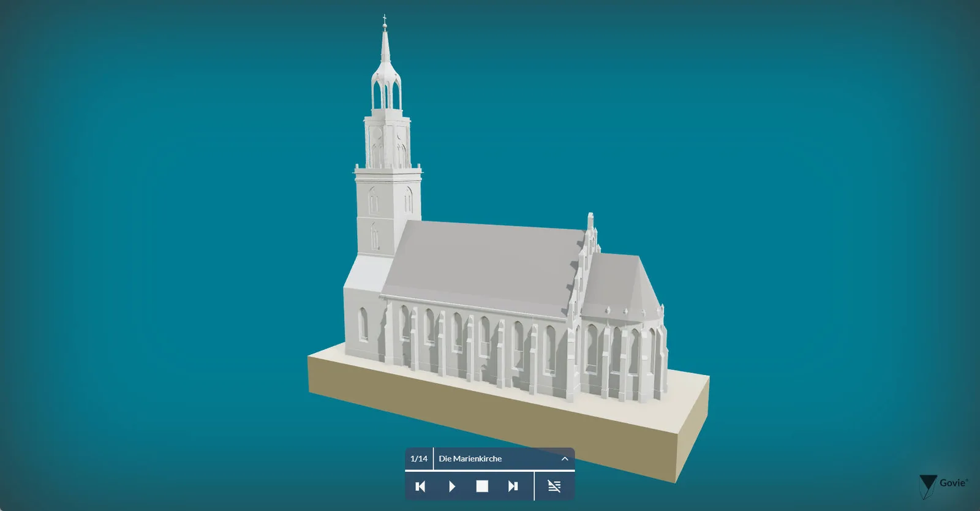Select the open lantern of the tower
Screen dimensions: 980x511
387,89
